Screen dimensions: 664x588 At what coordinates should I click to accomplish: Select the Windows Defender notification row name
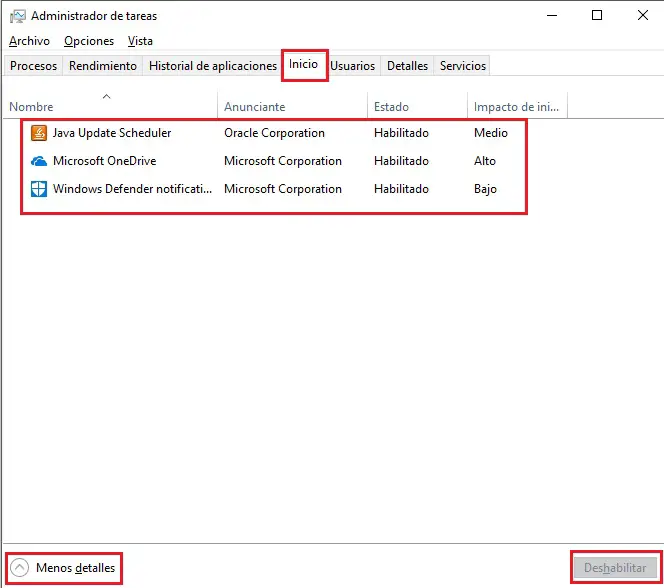[133, 189]
